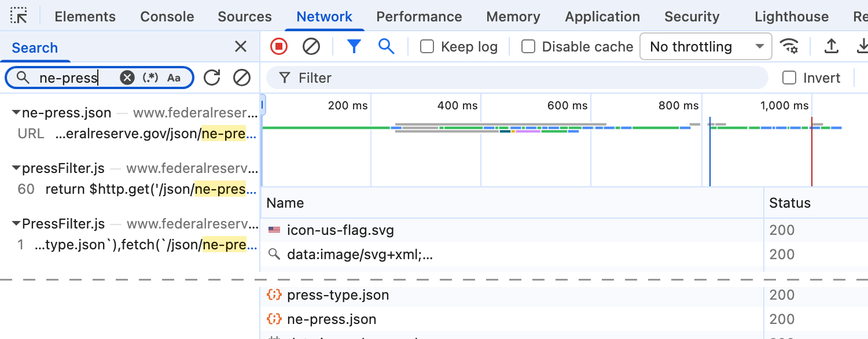Sort requests by Name column
Image resolution: width=868 pixels, height=339 pixels.
coord(513,203)
